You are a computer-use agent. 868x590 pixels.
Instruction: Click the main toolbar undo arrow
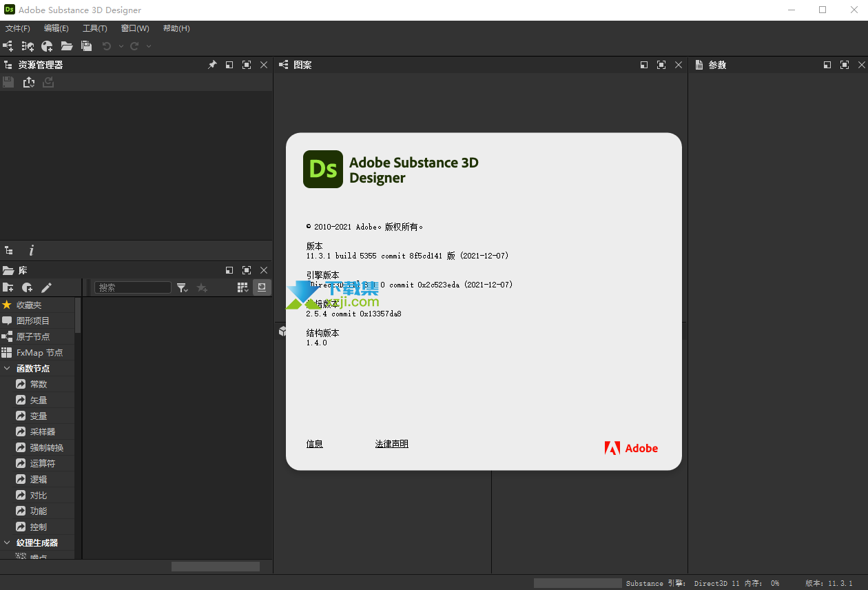click(107, 46)
